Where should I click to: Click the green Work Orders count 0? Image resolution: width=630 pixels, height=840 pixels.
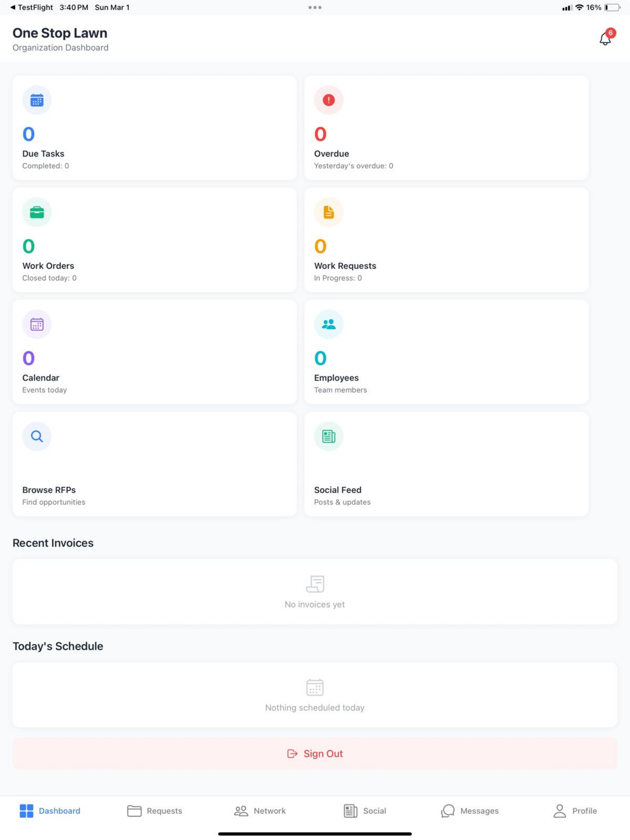coord(29,246)
